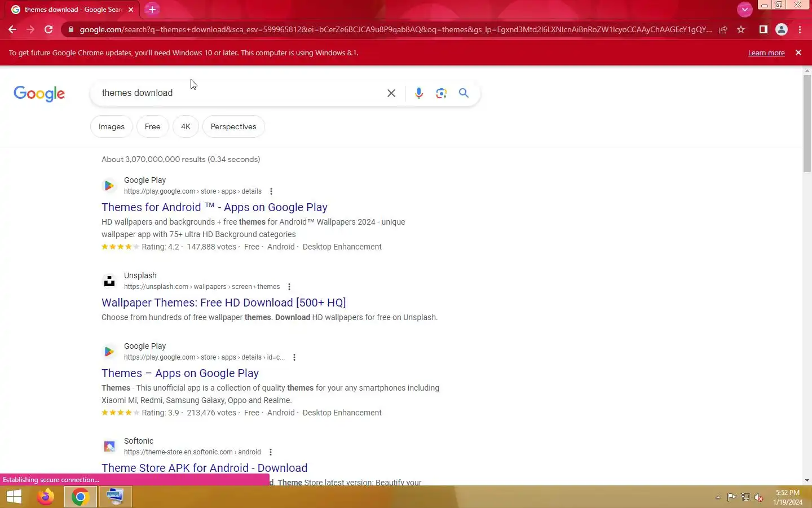Click the Chrome back arrow button

click(x=12, y=29)
